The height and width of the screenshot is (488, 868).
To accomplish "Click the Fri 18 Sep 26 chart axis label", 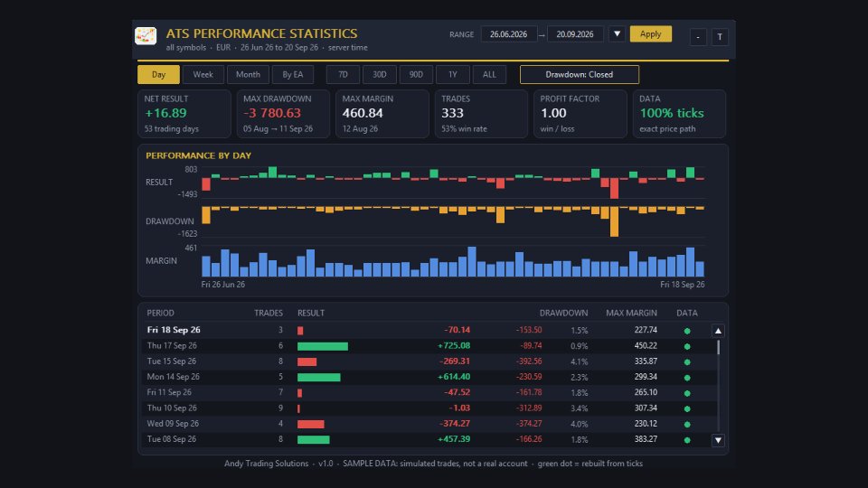I will (x=683, y=285).
